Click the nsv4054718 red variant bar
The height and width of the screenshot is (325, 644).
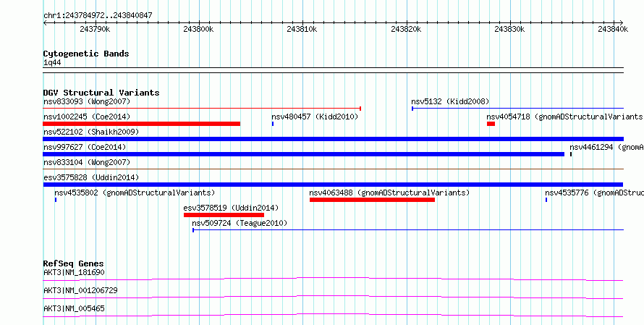[x=491, y=124]
